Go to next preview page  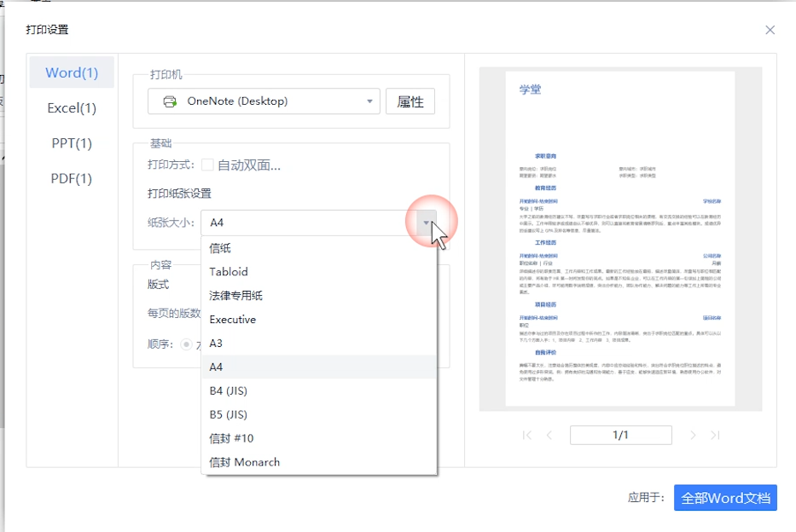693,436
